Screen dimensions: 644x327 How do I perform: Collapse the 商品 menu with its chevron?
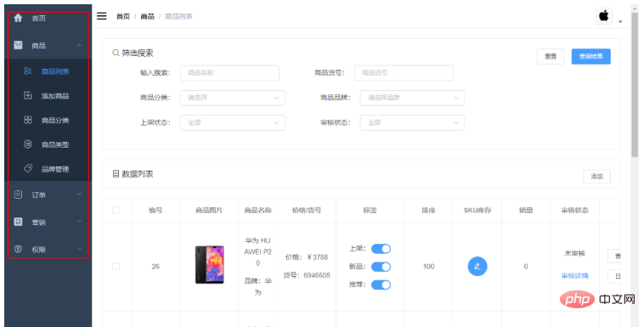click(79, 45)
